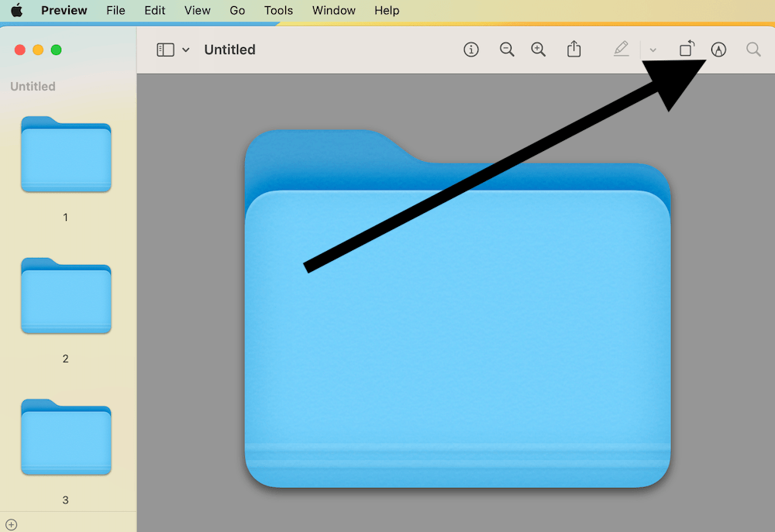
Task: Open the Go menu
Action: point(237,10)
